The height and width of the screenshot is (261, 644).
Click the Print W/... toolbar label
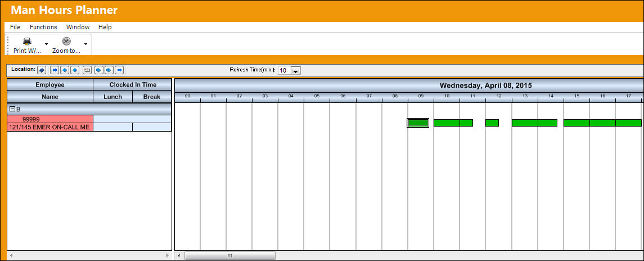[28, 51]
